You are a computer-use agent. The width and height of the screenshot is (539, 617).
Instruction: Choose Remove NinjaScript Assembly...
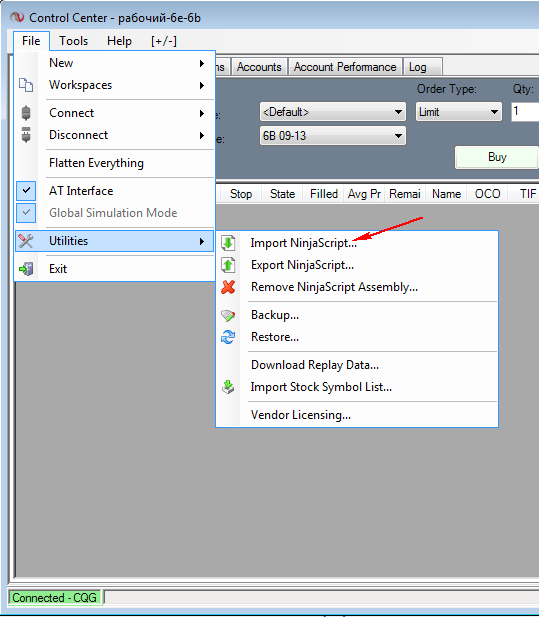pyautogui.click(x=356, y=287)
